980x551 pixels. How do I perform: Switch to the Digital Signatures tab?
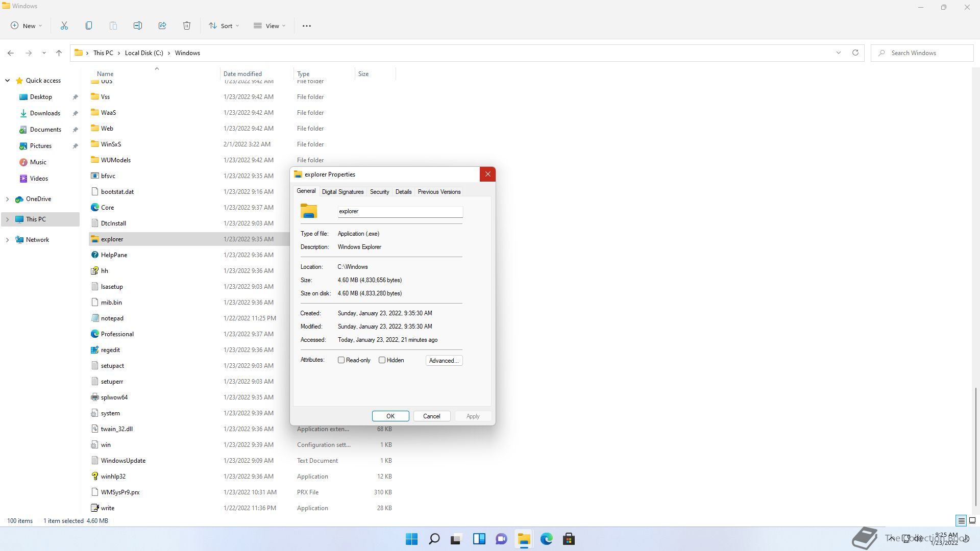342,192
